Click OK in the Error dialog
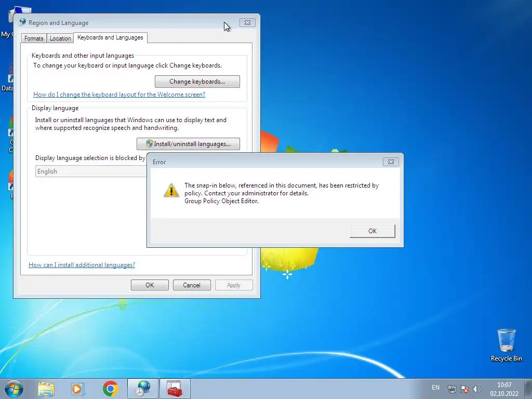532x399 pixels. tap(372, 231)
